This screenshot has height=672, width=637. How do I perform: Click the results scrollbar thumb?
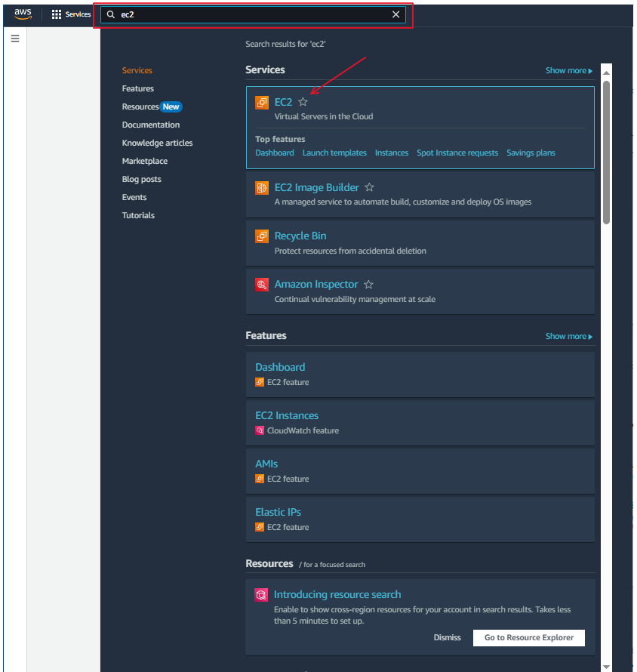pyautogui.click(x=606, y=152)
